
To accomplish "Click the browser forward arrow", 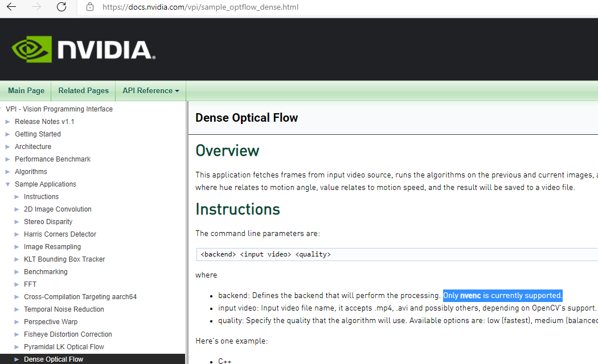I will pyautogui.click(x=36, y=7).
